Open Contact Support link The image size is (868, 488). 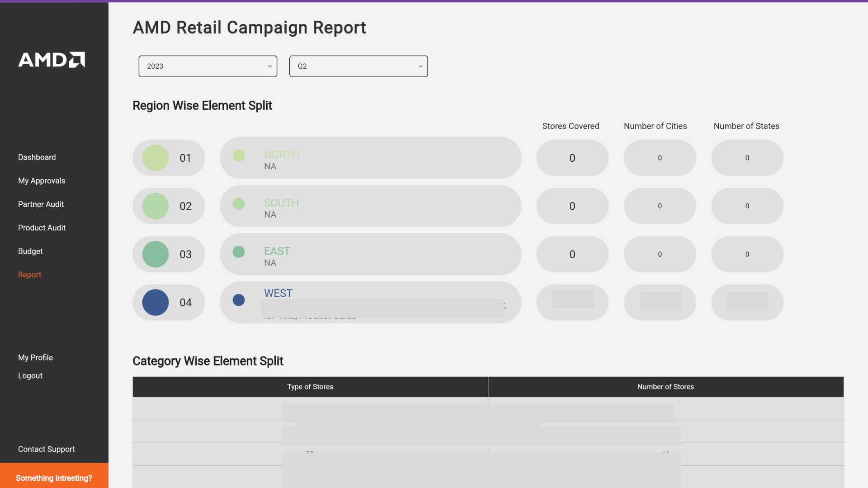click(x=47, y=449)
